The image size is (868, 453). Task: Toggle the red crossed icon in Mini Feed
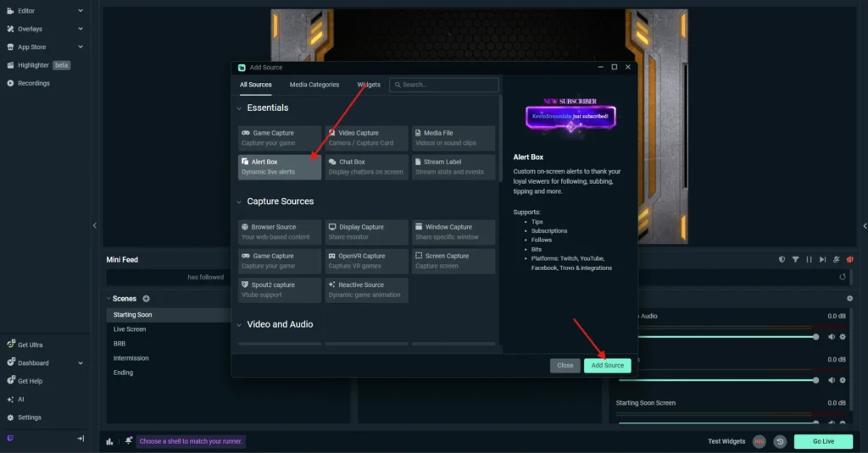(849, 259)
